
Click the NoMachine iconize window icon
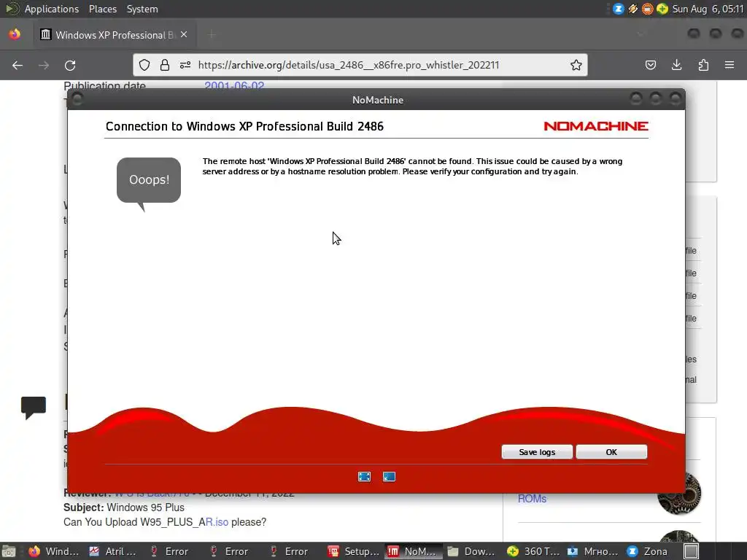coord(390,477)
